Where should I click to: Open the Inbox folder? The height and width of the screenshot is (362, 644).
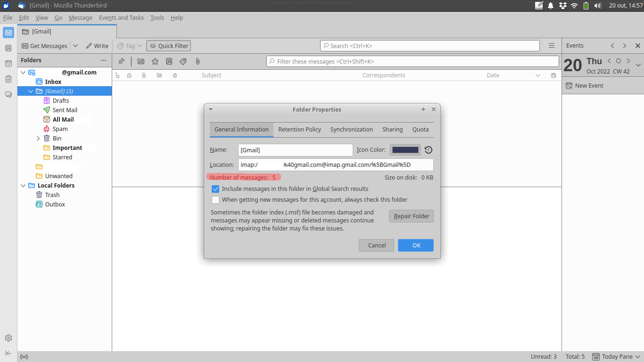coord(53,82)
